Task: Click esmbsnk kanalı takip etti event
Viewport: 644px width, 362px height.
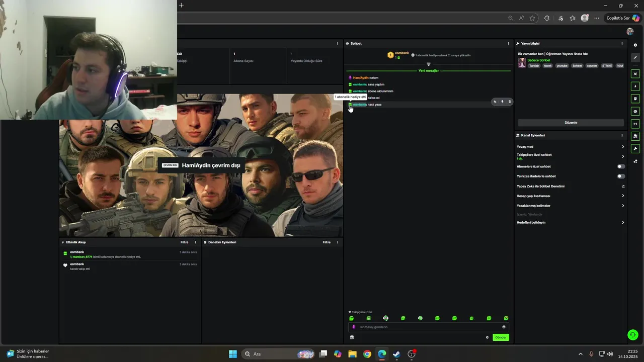Action: tap(130, 266)
